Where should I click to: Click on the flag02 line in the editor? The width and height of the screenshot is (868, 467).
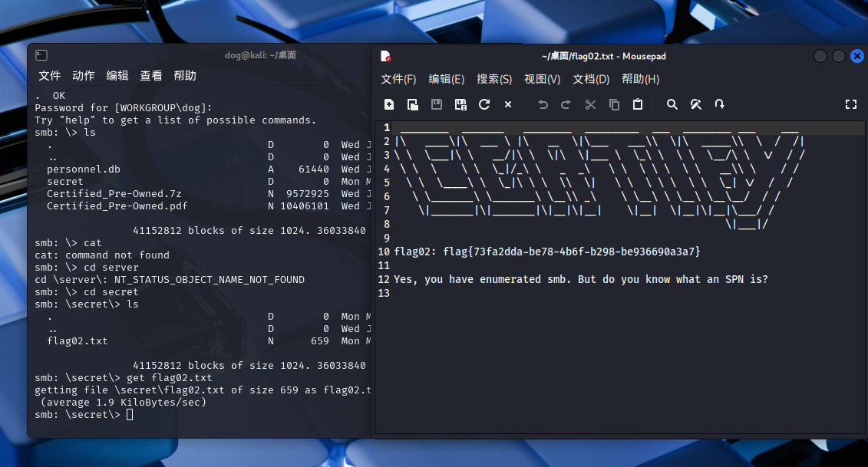(x=547, y=252)
